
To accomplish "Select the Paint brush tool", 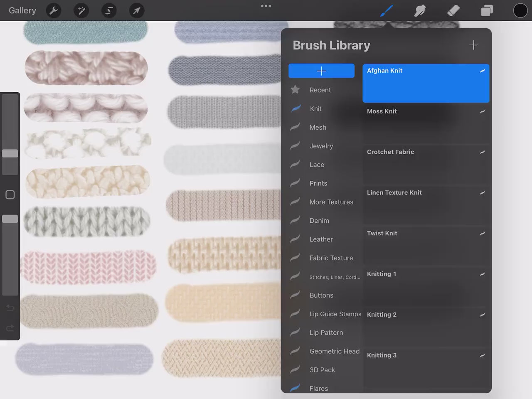I will pos(386,10).
